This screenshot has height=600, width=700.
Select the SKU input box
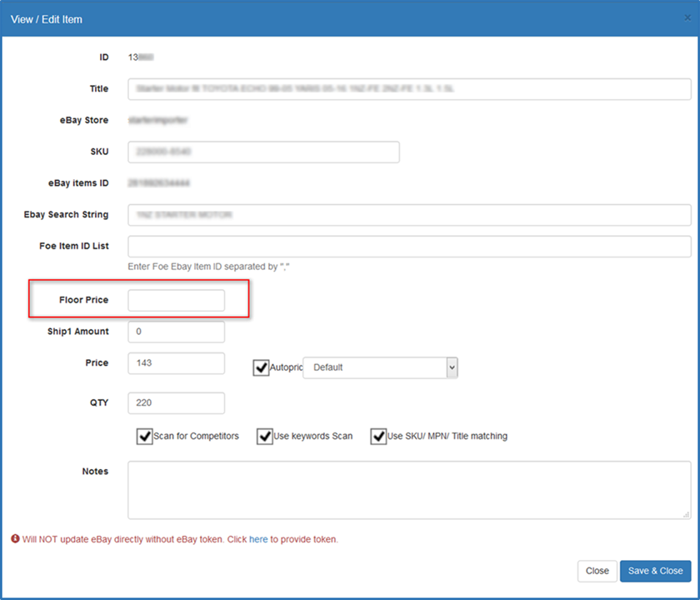pyautogui.click(x=263, y=152)
